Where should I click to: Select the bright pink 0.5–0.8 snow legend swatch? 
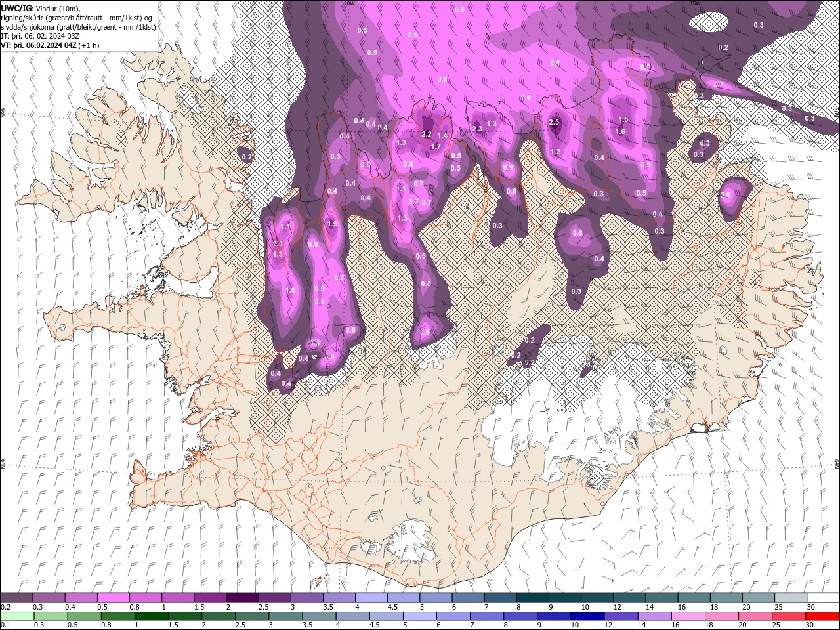pos(113,597)
